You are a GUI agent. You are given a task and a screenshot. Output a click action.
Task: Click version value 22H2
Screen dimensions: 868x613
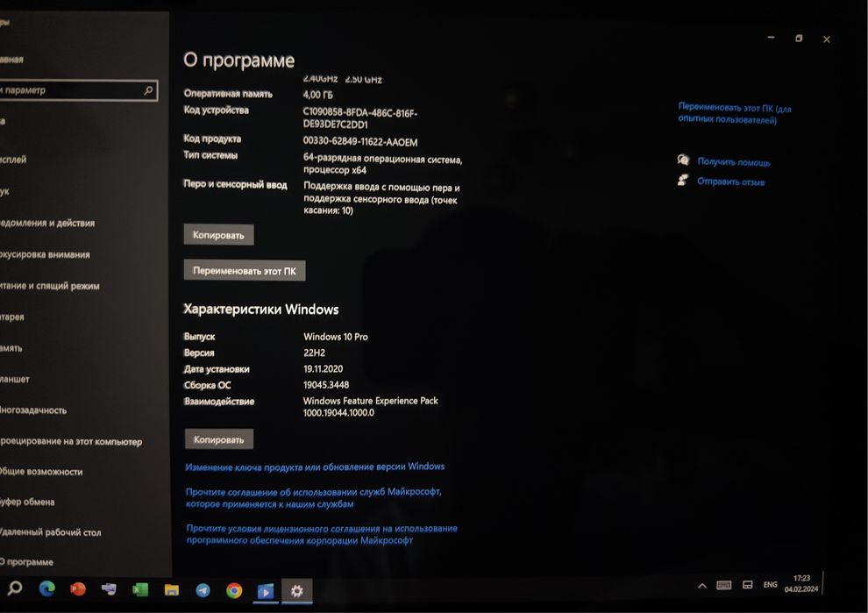[x=314, y=353]
